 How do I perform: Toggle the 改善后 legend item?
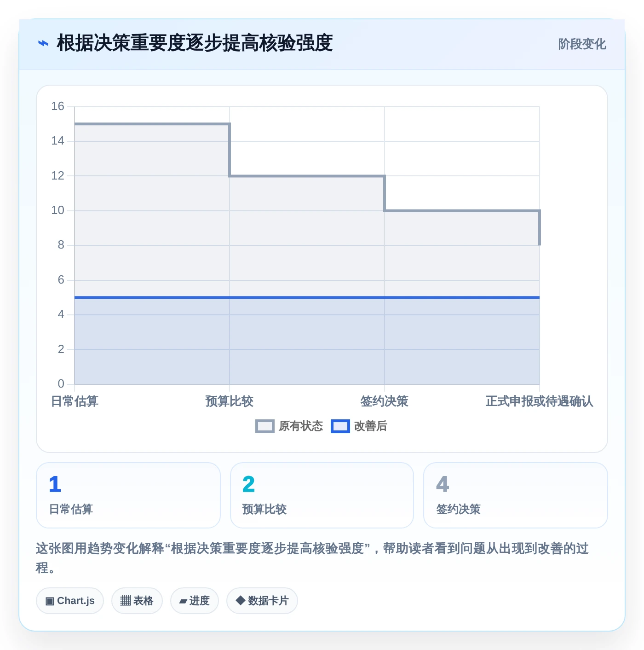tap(359, 426)
